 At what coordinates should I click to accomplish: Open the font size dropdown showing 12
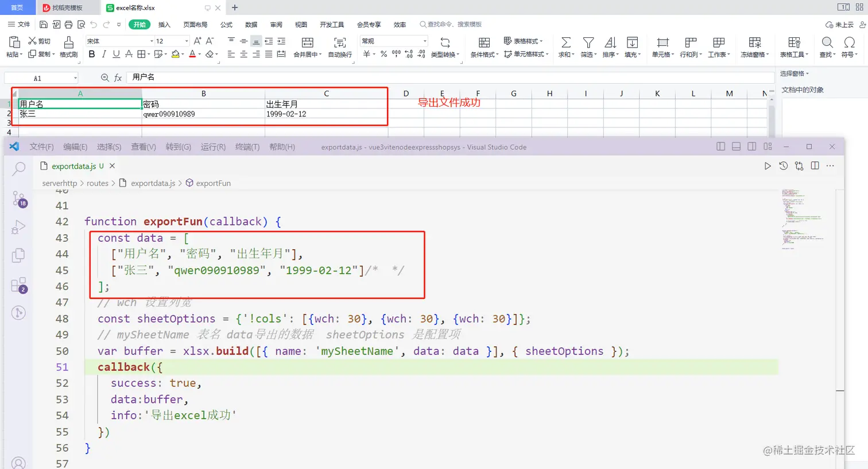coord(168,41)
